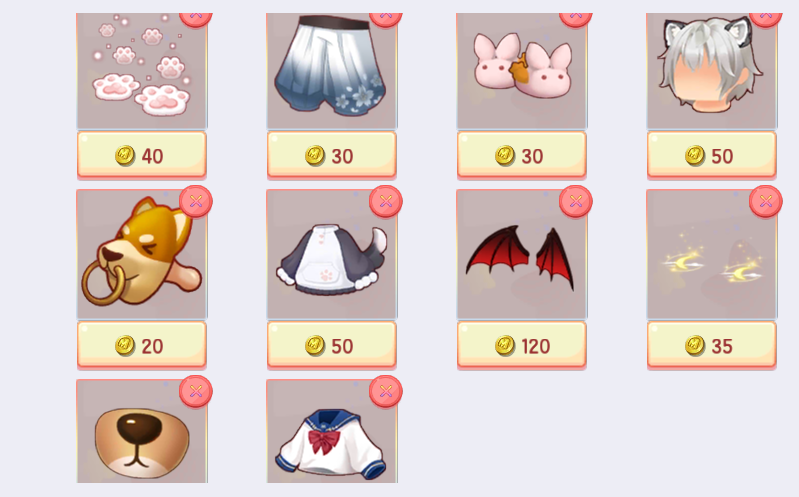Select the silver cat-ear hairstyle
799x497 pixels.
[712, 71]
